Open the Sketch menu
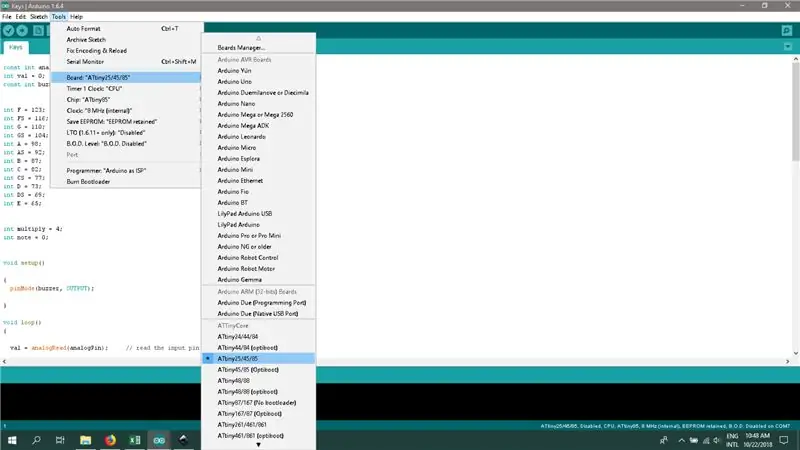800x450 pixels. click(x=39, y=17)
